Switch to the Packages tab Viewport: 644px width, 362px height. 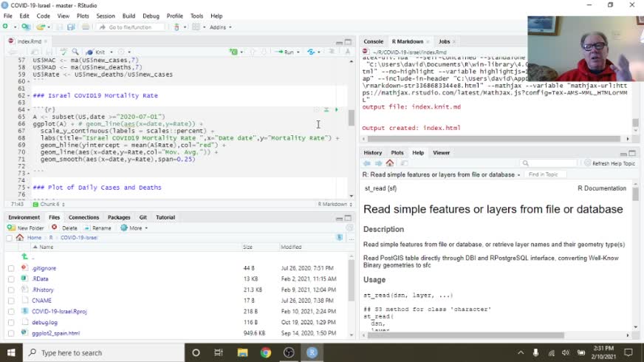pos(119,217)
